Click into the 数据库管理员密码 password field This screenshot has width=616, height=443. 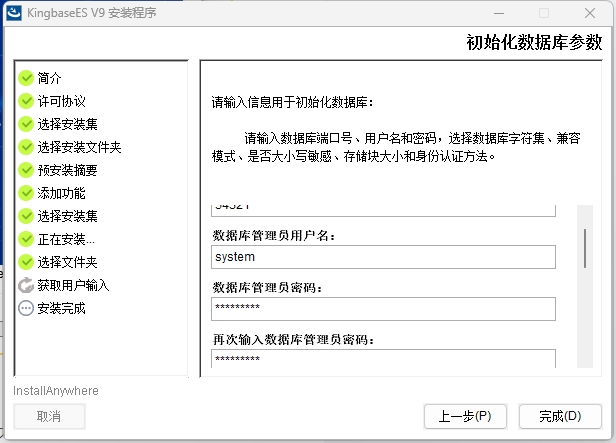(383, 309)
